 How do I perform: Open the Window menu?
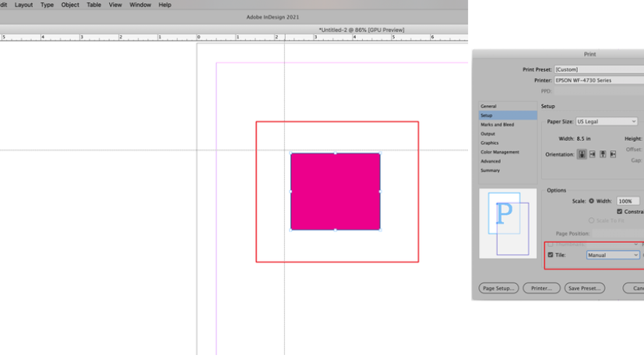click(140, 5)
